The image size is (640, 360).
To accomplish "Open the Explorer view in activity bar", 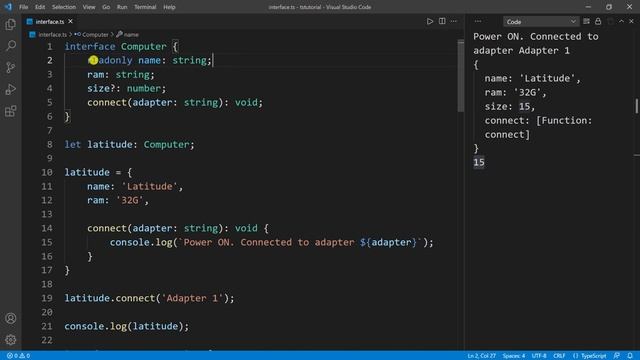I will (x=11, y=24).
